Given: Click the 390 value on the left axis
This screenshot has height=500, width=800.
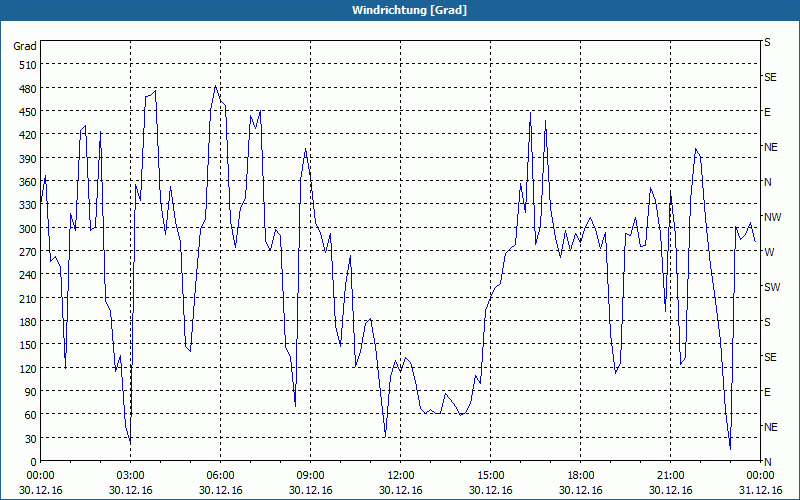Looking at the screenshot, I should 28,159.
